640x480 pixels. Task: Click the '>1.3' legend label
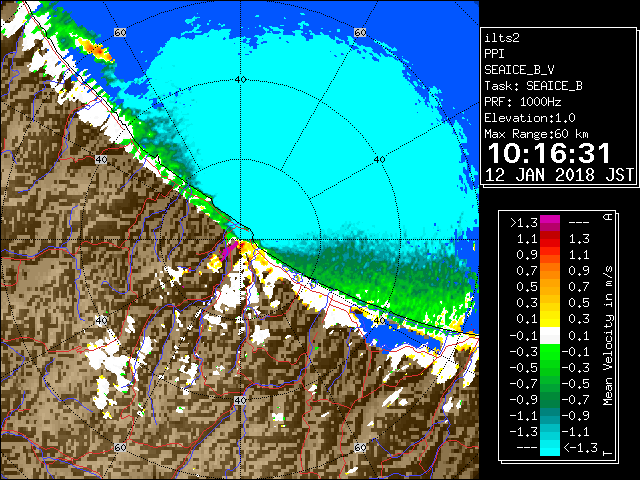tap(523, 223)
